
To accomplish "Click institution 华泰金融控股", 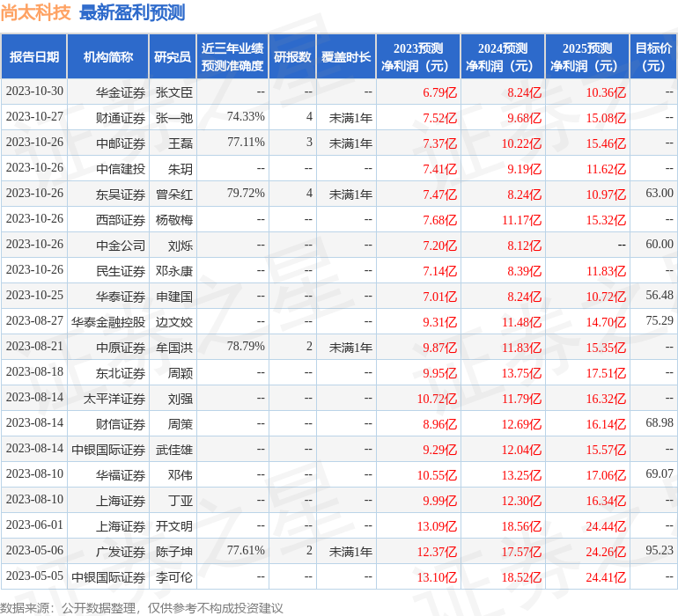I will (108, 321).
